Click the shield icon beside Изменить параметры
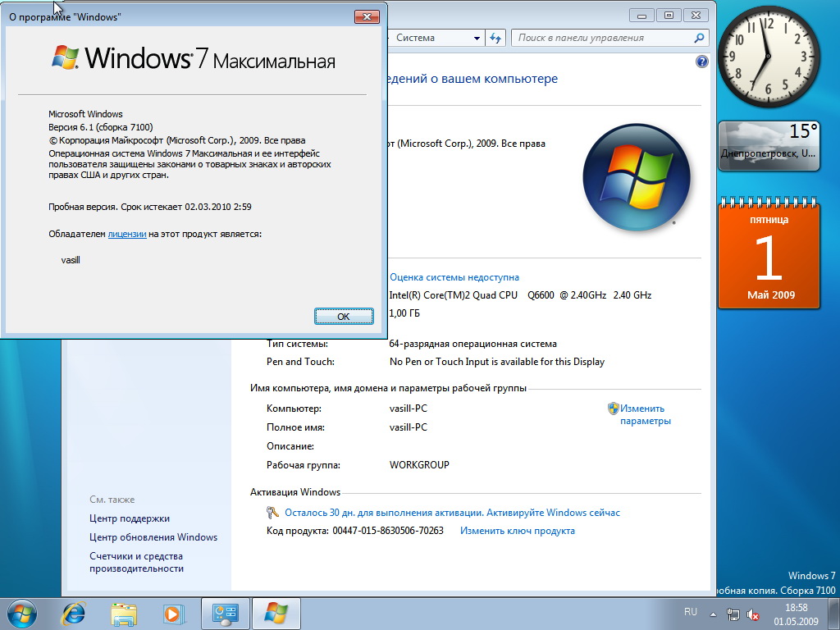 (x=614, y=409)
